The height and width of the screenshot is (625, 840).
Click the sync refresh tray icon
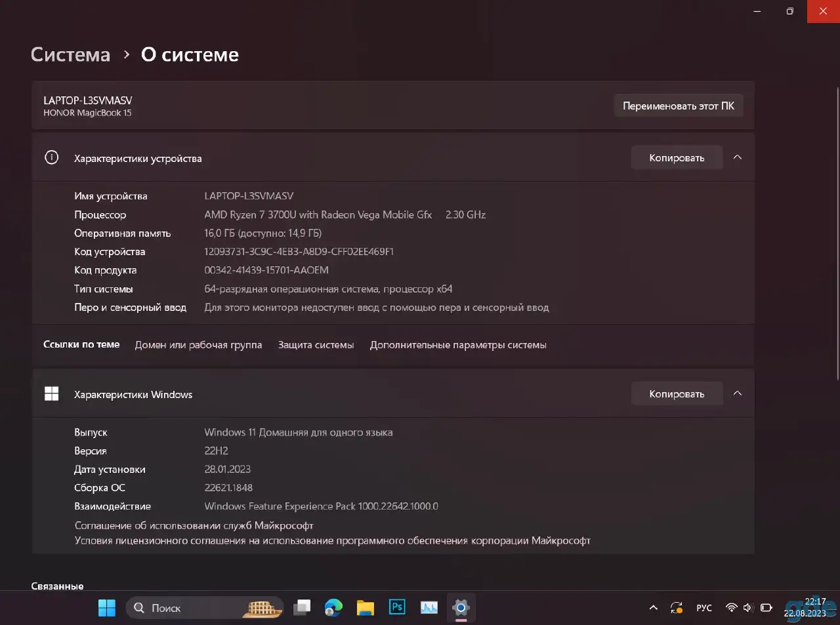tap(676, 608)
